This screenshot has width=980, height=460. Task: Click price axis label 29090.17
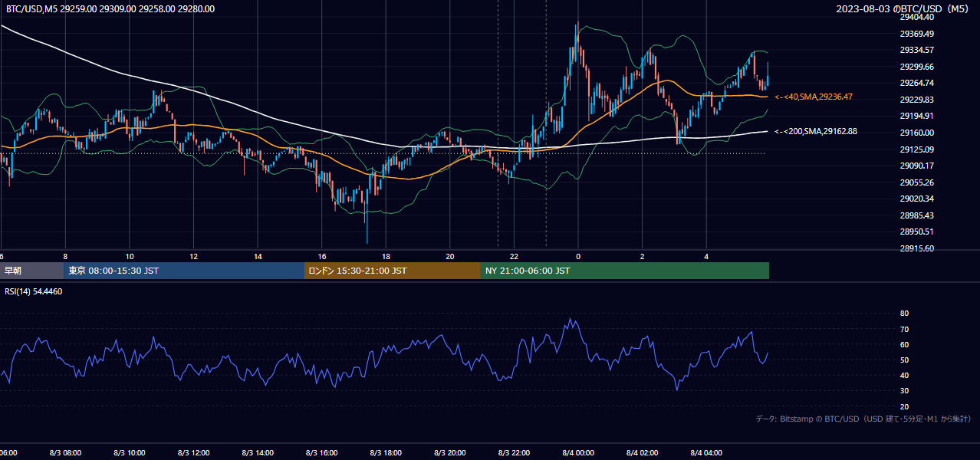click(x=916, y=166)
